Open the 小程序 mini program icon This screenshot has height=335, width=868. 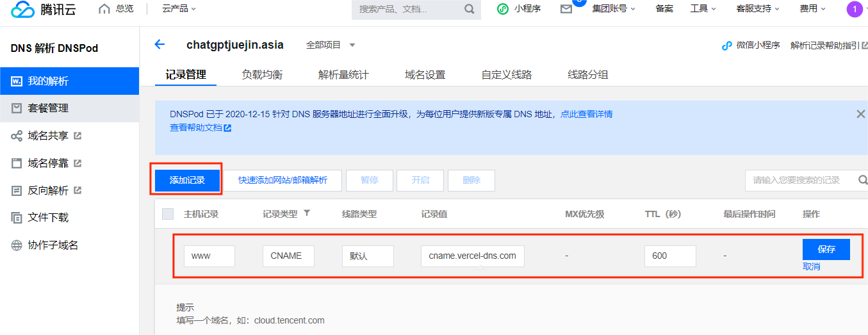[x=504, y=9]
